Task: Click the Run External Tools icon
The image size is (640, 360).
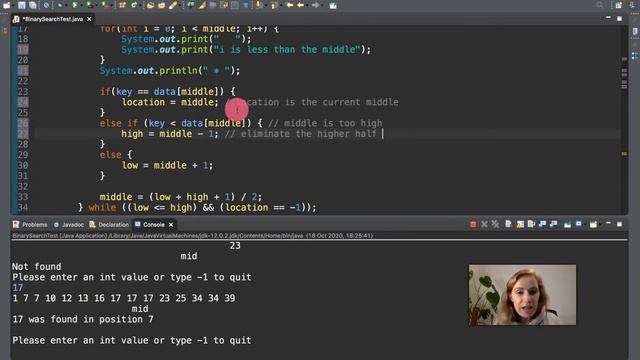Action: point(104,5)
